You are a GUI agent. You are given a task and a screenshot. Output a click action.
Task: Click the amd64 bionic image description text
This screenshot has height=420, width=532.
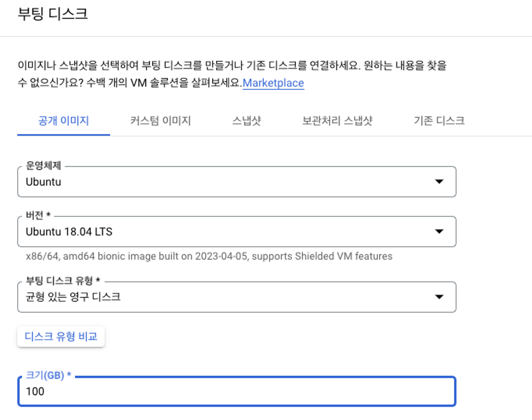point(209,256)
